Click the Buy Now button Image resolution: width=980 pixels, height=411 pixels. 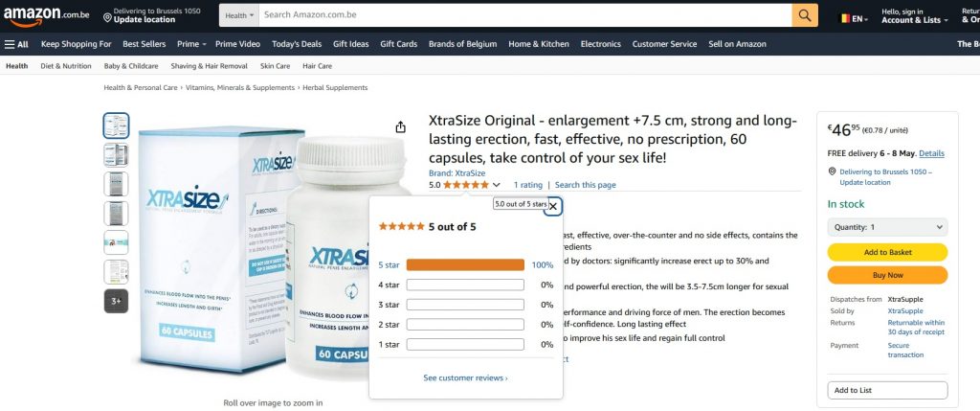coord(887,275)
